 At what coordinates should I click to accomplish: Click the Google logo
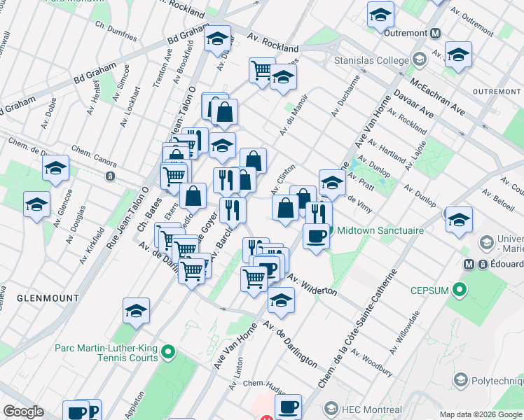[x=23, y=412]
